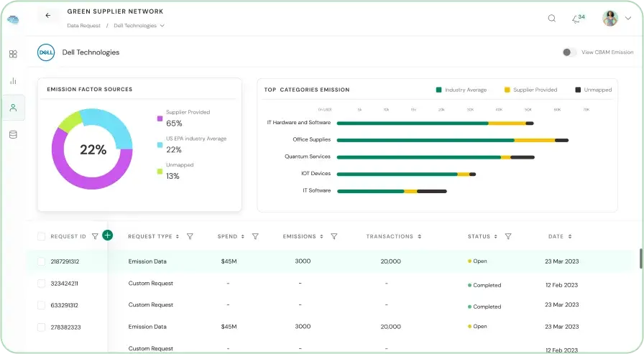Click the app logo in sidebar
Viewport: 644px width, 354px height.
tap(13, 19)
